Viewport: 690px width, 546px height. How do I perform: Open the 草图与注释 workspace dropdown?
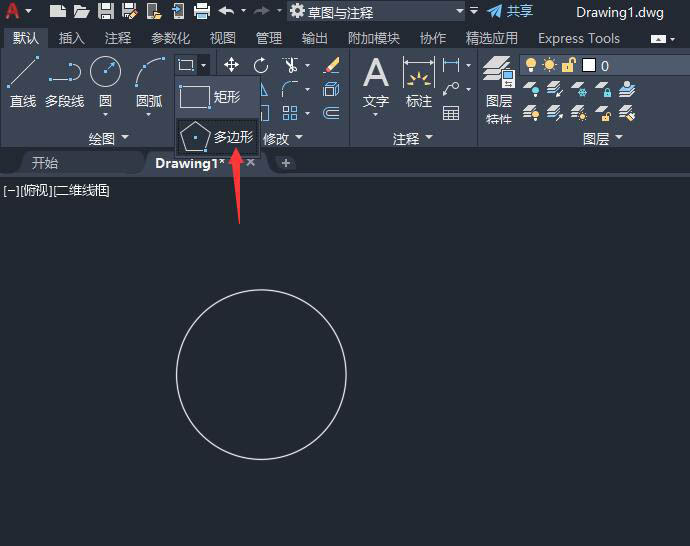coord(377,11)
